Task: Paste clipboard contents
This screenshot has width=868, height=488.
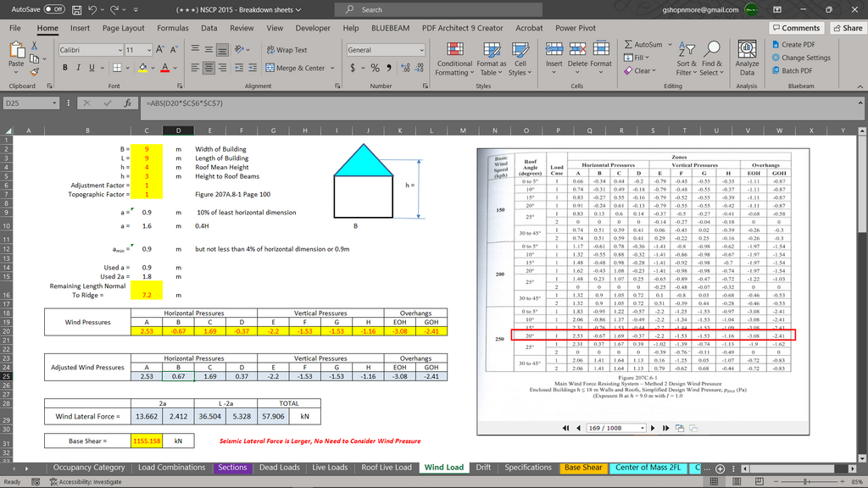Action: point(16,58)
